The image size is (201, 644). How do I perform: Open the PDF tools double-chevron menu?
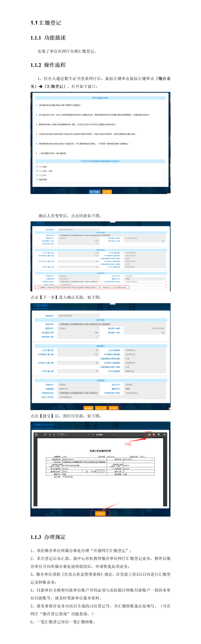164,435
